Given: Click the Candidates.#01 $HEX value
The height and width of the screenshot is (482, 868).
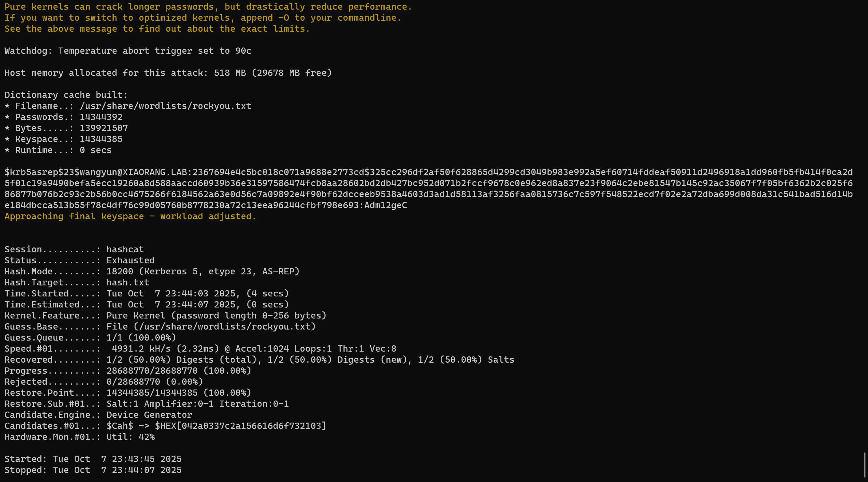Looking at the screenshot, I should [240, 426].
